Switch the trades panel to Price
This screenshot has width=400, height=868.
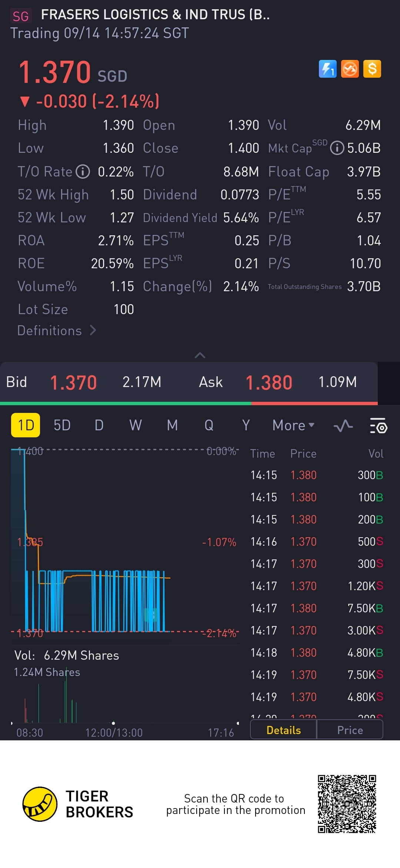[350, 730]
